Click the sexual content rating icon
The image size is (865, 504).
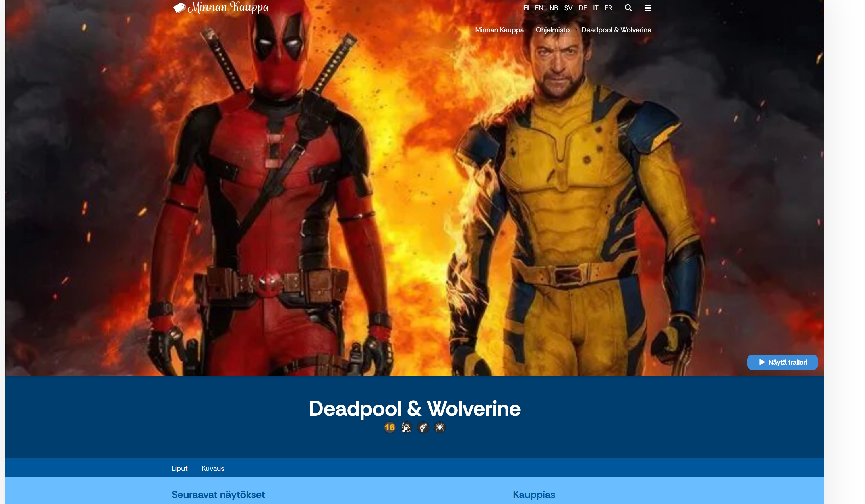click(423, 428)
